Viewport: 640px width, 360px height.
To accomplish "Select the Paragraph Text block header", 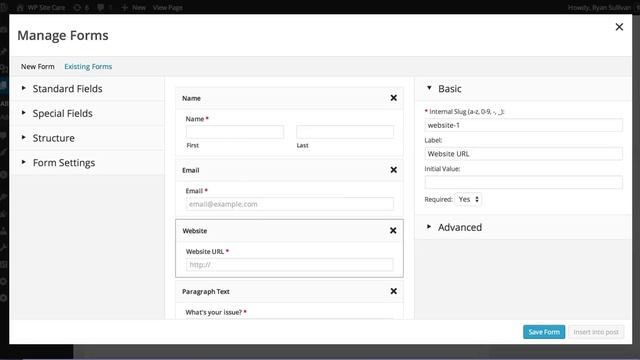I will (x=289, y=291).
